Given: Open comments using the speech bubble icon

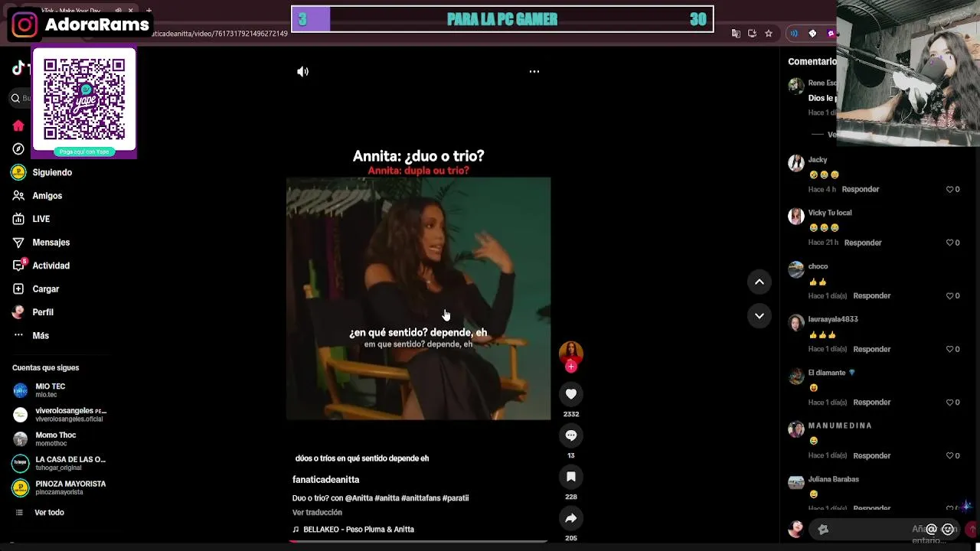Looking at the screenshot, I should coord(571,435).
